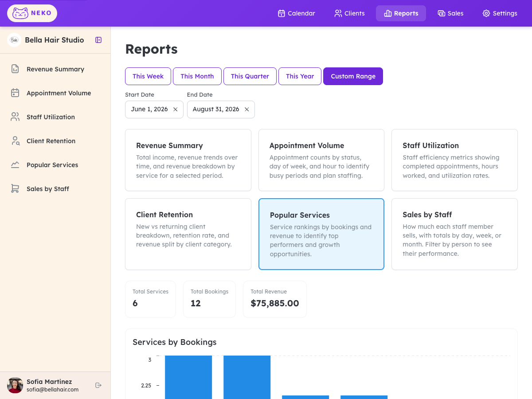Open the Sales tab
The width and height of the screenshot is (532, 399).
pos(450,13)
